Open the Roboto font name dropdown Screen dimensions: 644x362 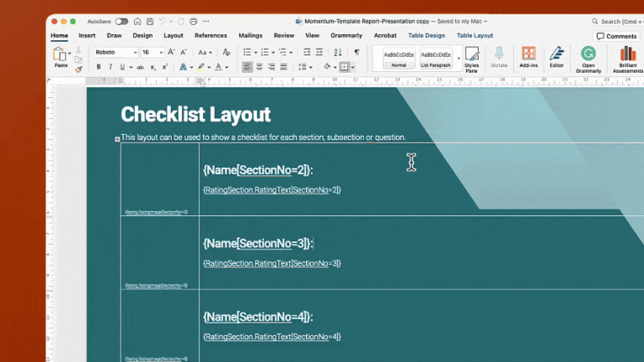point(134,52)
